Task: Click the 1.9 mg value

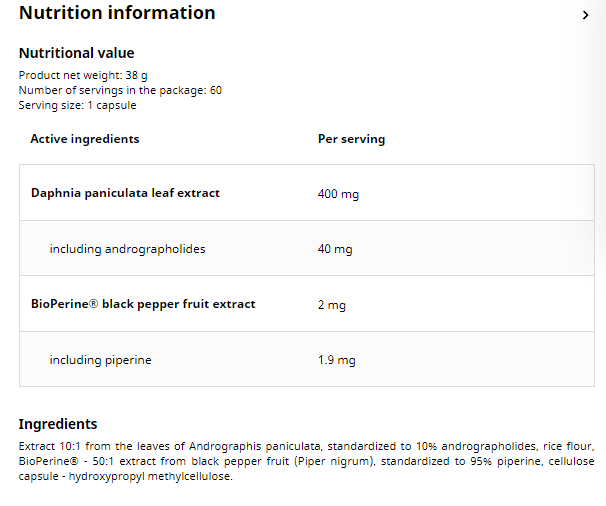Action: 337,360
